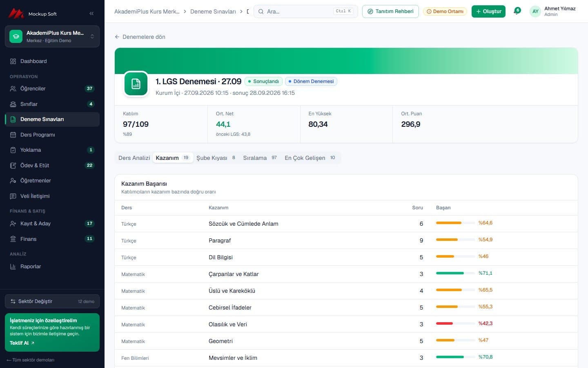Open the Dashboard grid icon
Image resolution: width=588 pixels, height=368 pixels.
[x=13, y=61]
